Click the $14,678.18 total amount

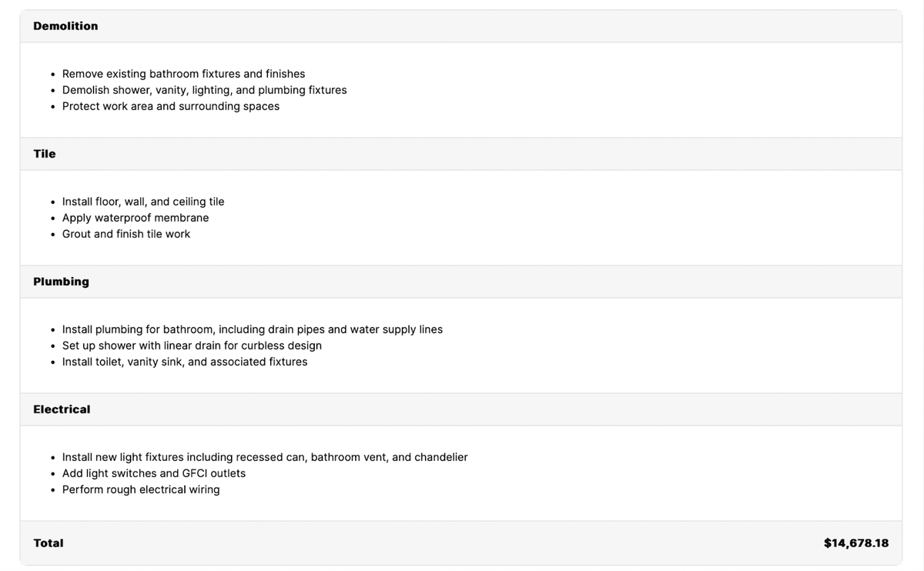point(855,543)
